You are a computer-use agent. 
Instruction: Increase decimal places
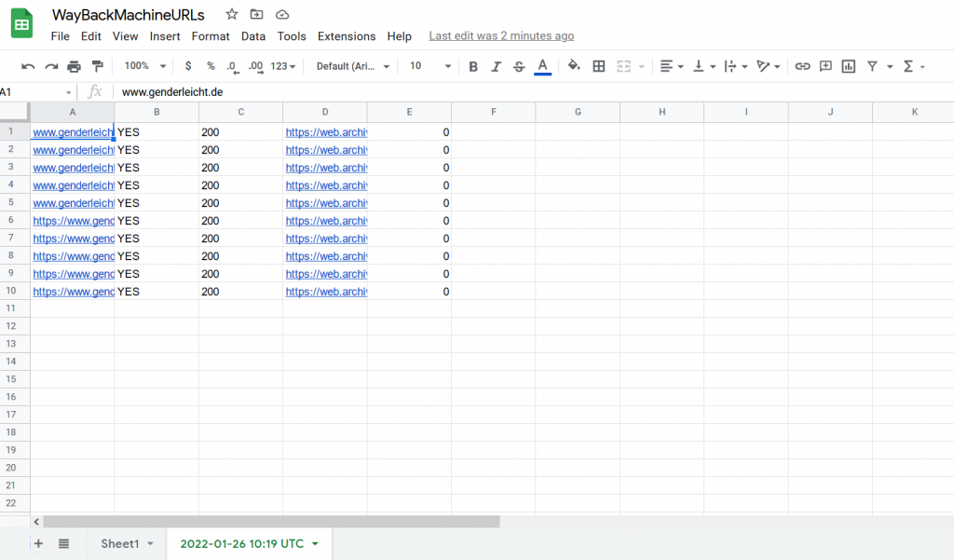(256, 66)
